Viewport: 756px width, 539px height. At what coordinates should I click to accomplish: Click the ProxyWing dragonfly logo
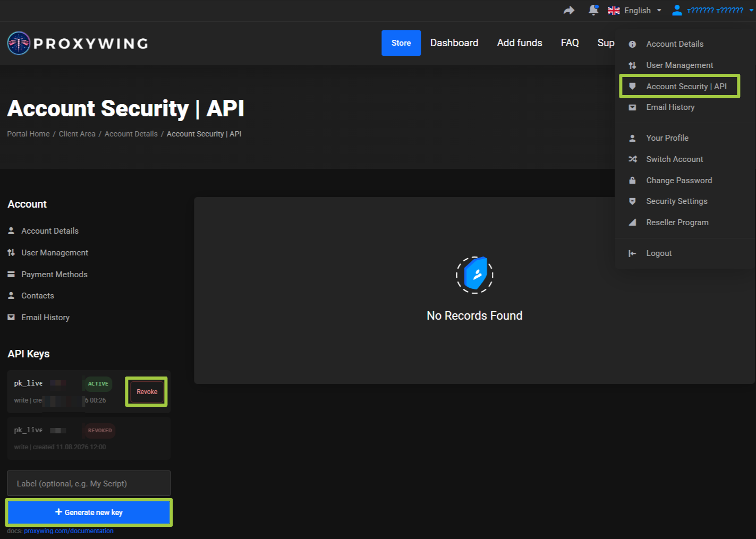(19, 43)
